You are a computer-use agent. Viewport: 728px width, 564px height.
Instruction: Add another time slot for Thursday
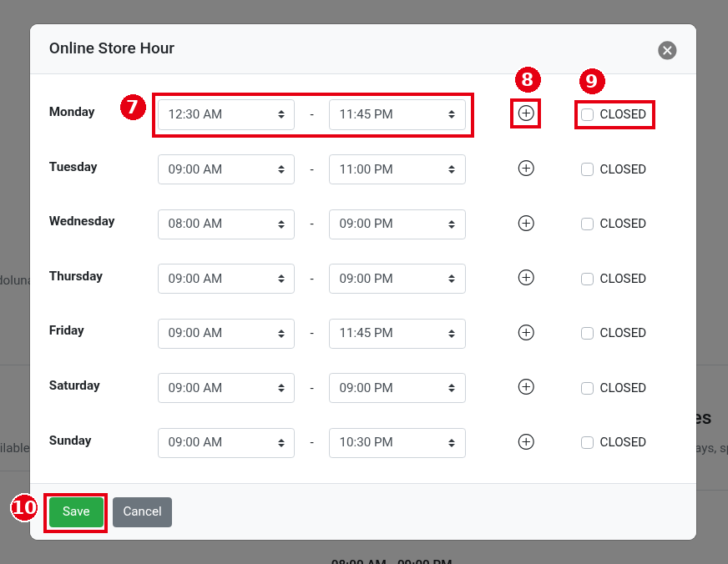(526, 278)
